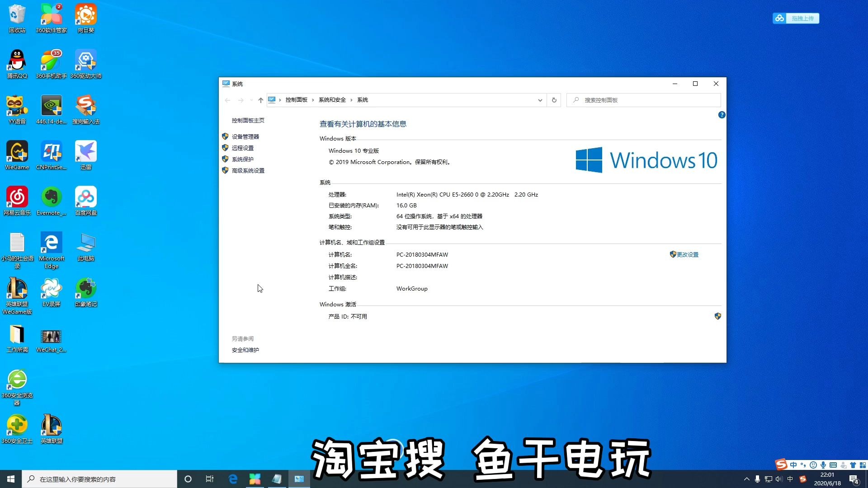Viewport: 868px width, 488px height.
Task: Click the refresh button in address bar
Action: pyautogui.click(x=554, y=100)
